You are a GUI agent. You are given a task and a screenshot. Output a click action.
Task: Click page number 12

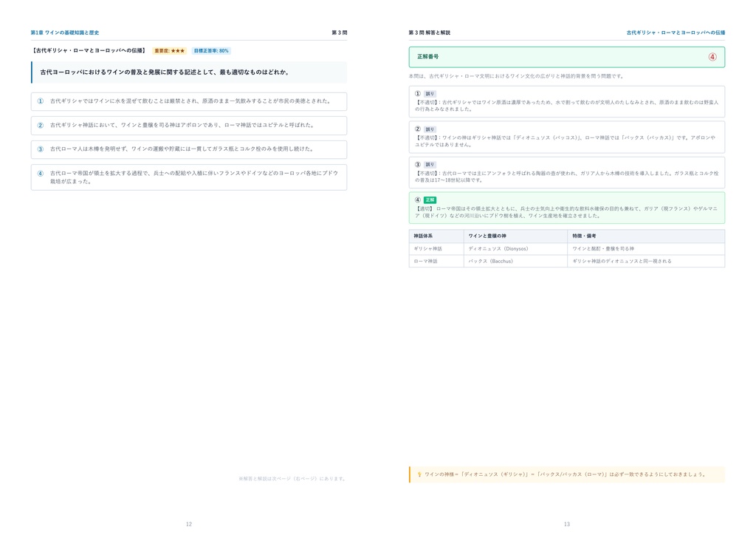[189, 524]
